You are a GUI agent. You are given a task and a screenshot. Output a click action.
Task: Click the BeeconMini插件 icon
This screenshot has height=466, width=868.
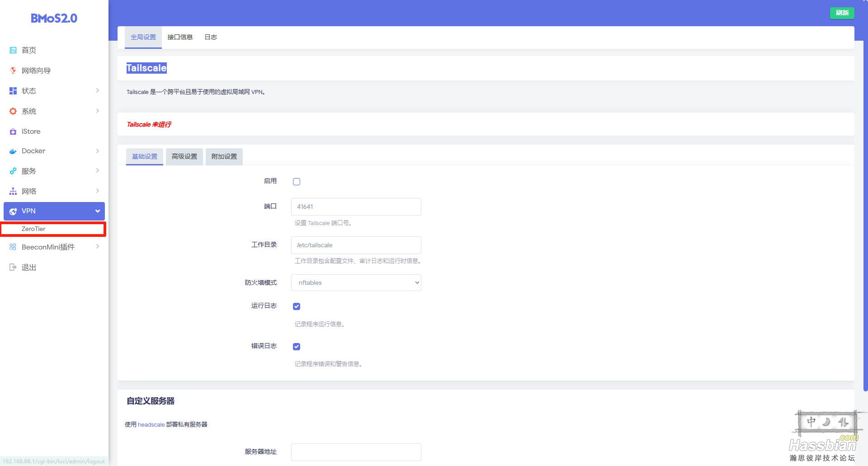click(x=13, y=247)
